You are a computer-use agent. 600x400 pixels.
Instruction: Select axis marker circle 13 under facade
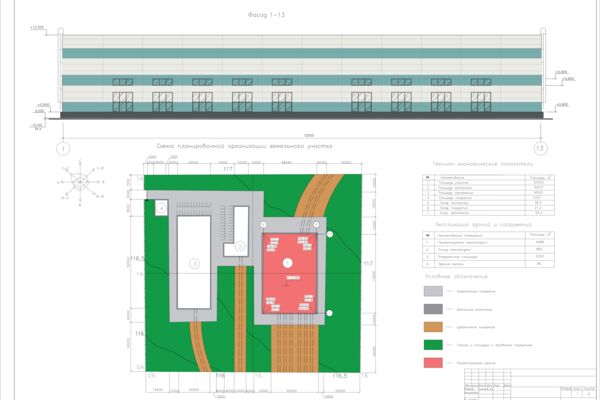(x=540, y=148)
